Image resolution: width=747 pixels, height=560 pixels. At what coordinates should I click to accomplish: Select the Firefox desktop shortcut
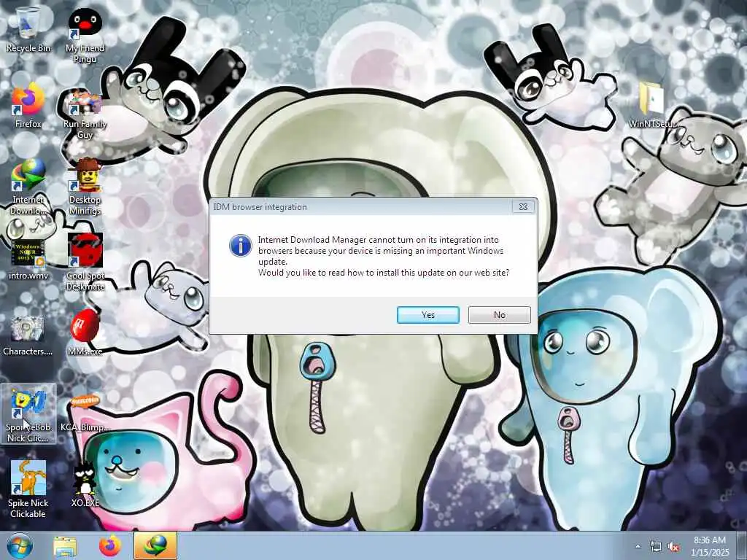click(28, 106)
